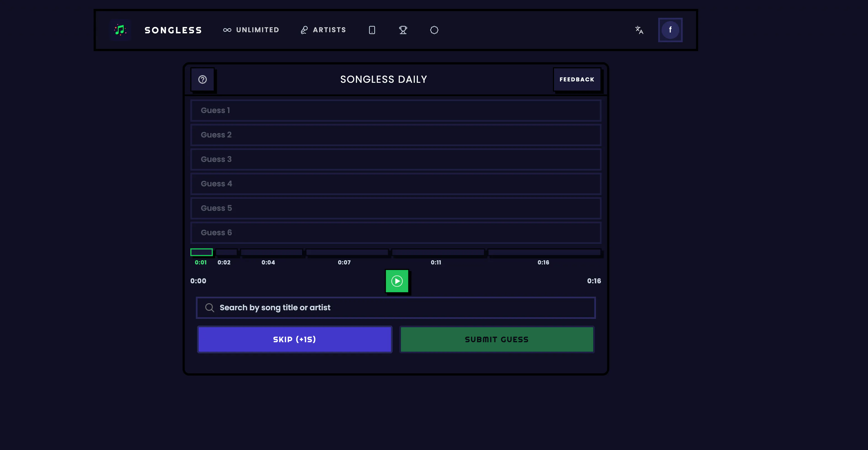Select the Guess 1 row
Screen dimensions: 868x450
coord(396,111)
